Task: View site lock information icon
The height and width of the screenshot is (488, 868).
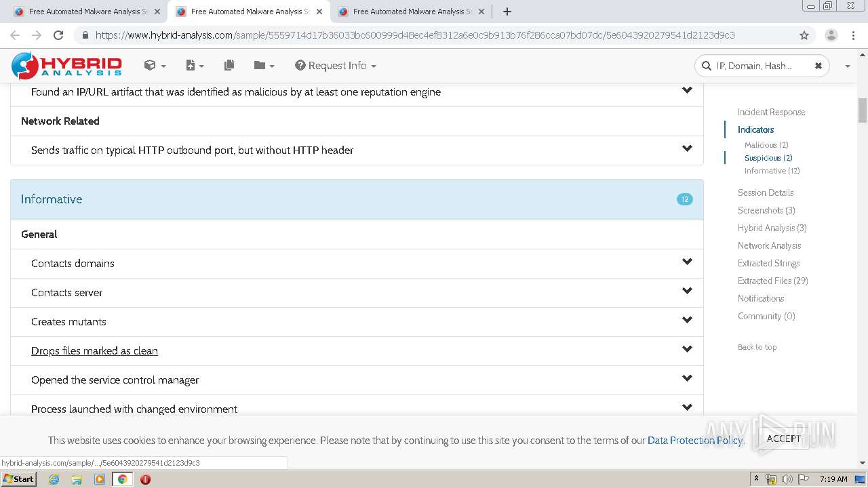Action: coord(85,35)
